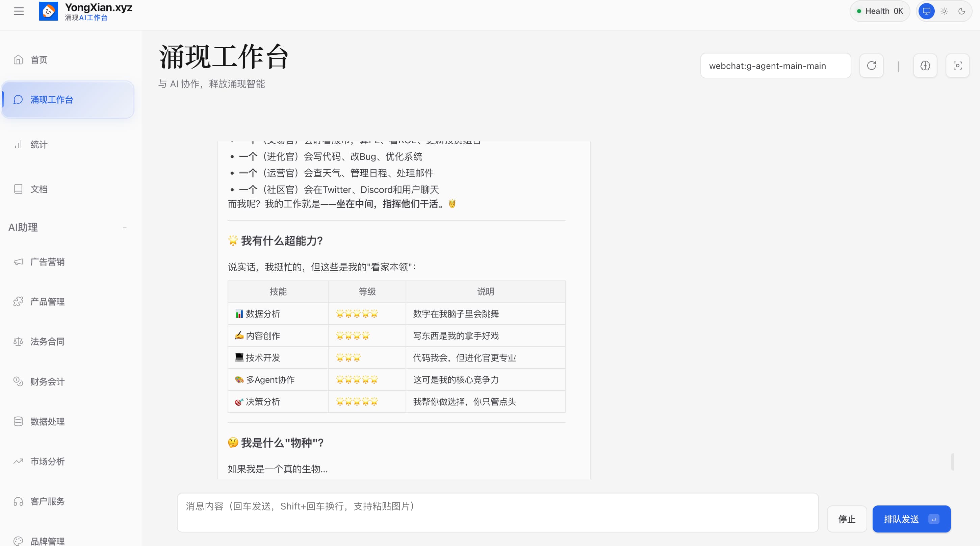Expand the Health OK status pill

880,11
